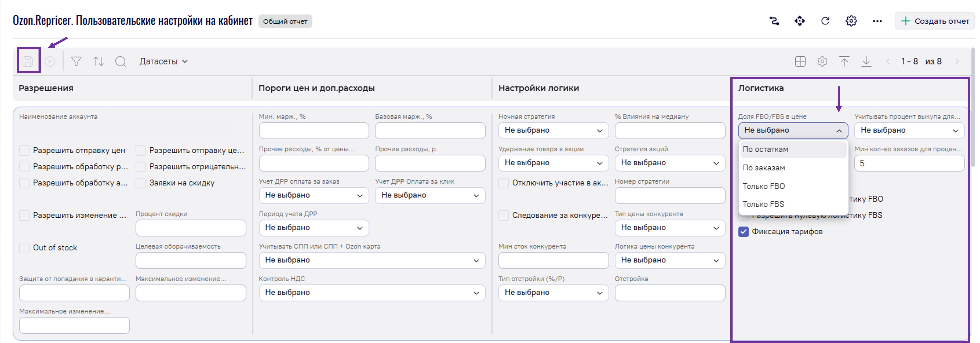The width and height of the screenshot is (980, 343).
Task: Check the Заявки на скидку checkbox
Action: [x=141, y=183]
